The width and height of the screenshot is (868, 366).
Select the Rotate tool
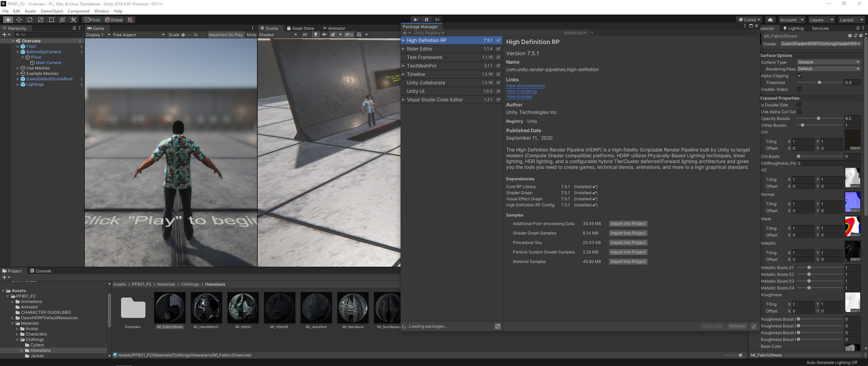click(30, 20)
